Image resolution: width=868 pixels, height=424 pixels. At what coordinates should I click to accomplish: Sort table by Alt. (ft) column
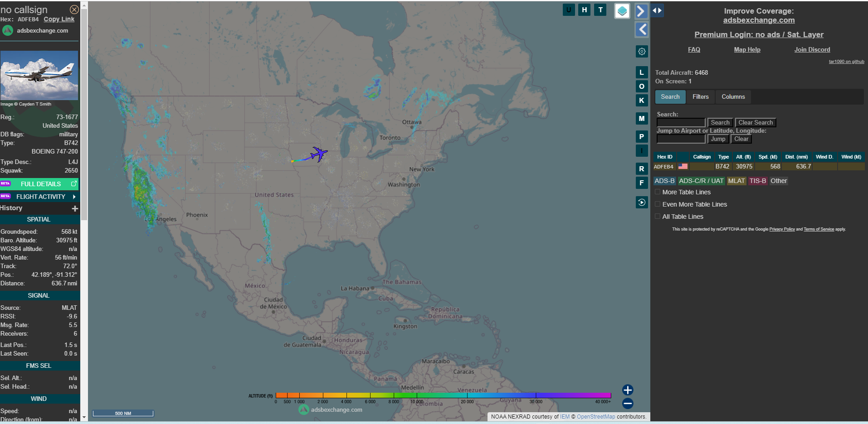point(743,157)
